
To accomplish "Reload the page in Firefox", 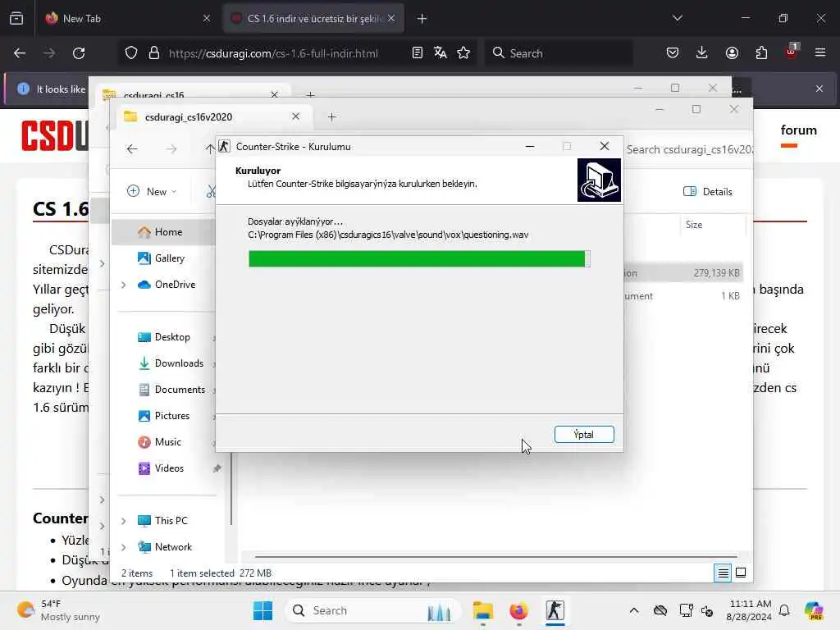I will (79, 53).
